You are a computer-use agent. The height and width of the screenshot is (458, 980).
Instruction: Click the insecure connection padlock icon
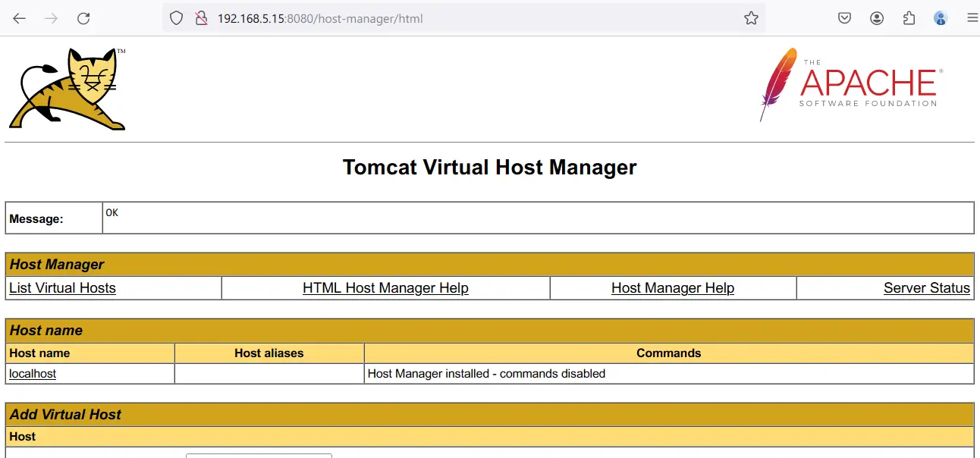tap(201, 18)
